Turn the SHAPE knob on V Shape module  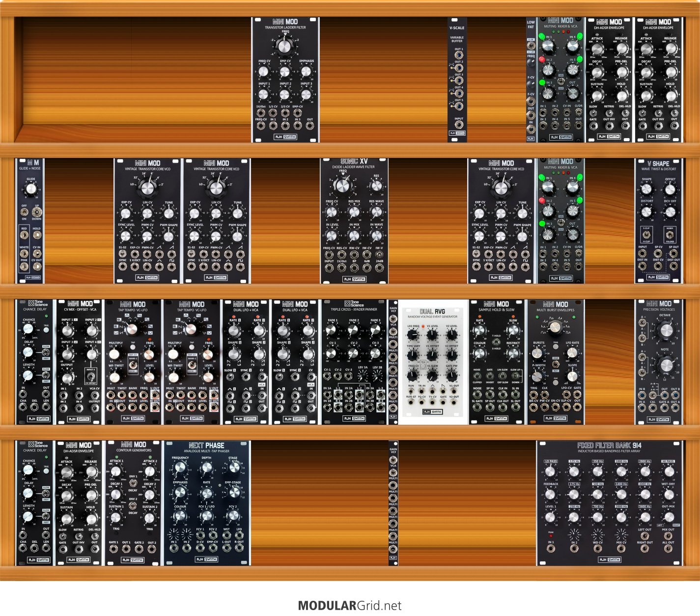[646, 189]
